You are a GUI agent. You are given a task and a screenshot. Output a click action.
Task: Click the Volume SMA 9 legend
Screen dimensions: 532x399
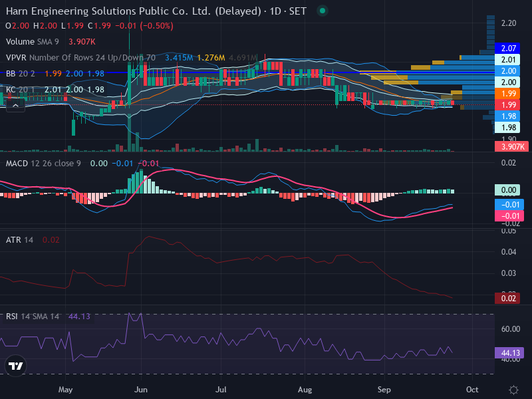pyautogui.click(x=33, y=42)
